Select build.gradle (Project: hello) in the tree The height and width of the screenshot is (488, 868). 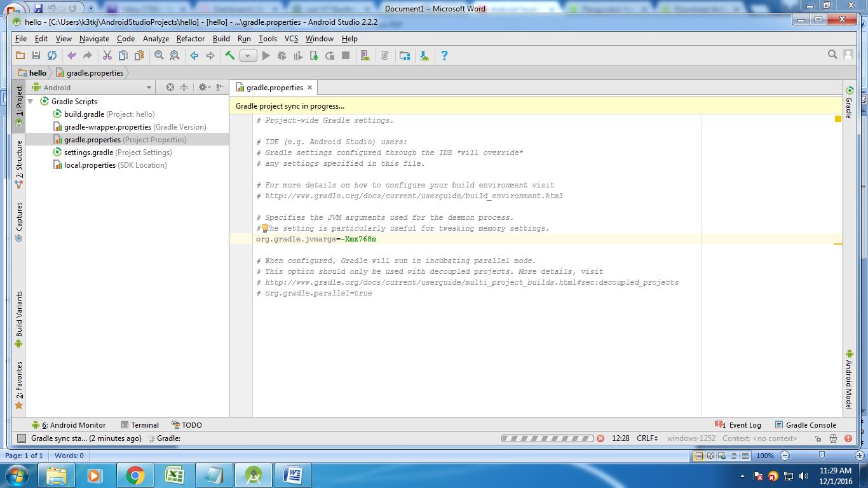click(x=104, y=114)
